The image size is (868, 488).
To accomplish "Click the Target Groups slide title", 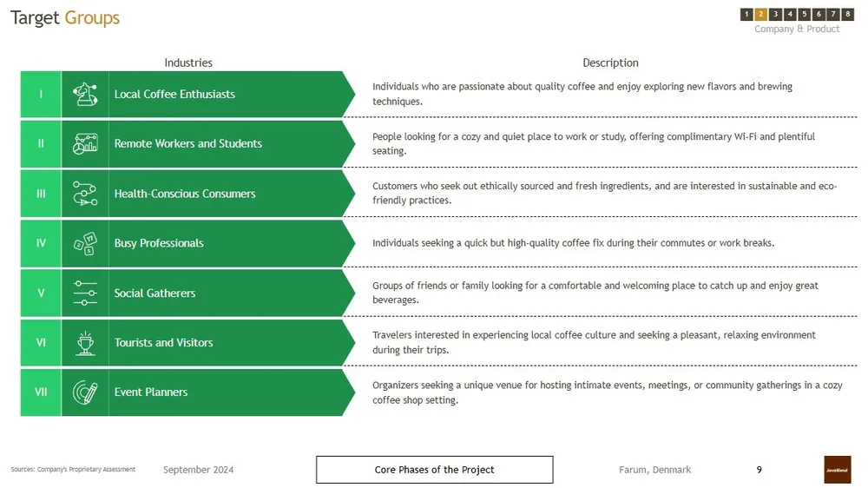I will [65, 18].
